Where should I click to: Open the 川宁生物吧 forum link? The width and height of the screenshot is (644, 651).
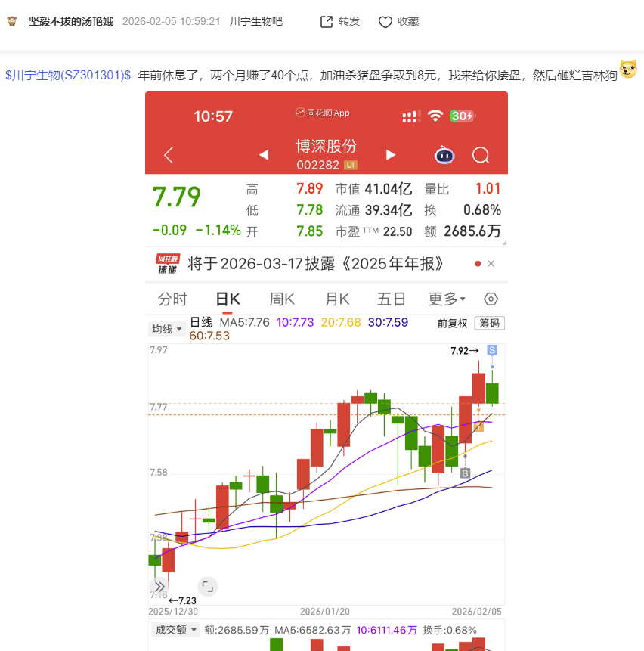tap(256, 22)
